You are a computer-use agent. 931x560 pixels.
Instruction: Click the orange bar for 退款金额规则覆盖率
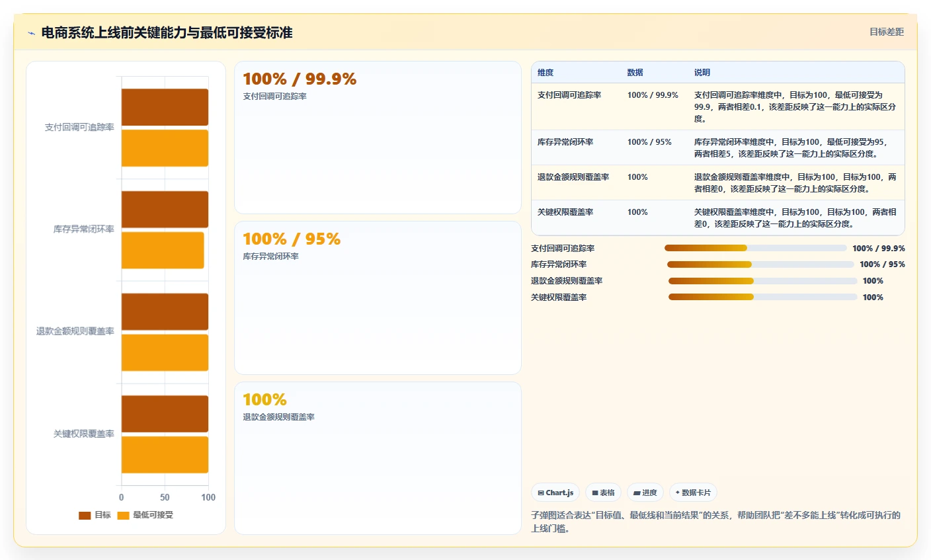[165, 352]
